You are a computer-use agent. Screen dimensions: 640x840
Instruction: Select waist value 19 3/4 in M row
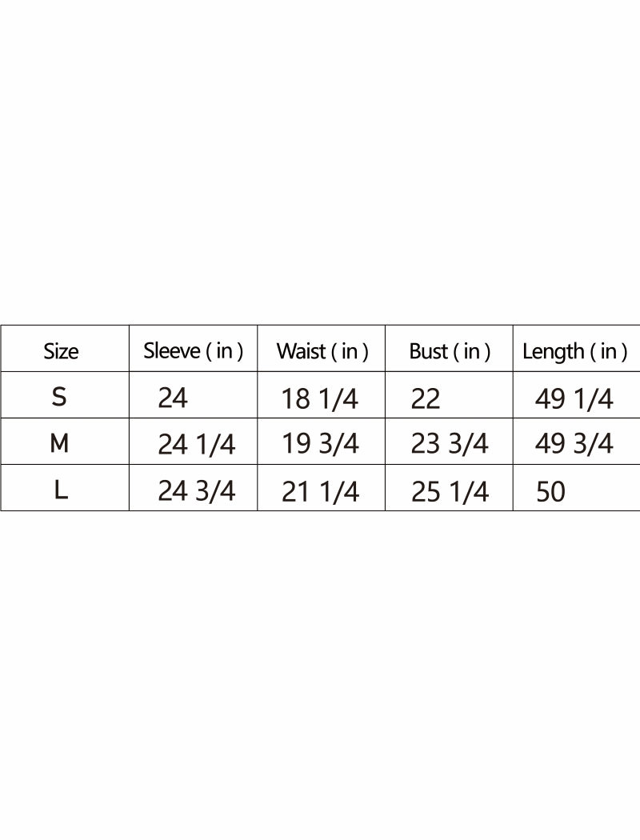point(320,444)
